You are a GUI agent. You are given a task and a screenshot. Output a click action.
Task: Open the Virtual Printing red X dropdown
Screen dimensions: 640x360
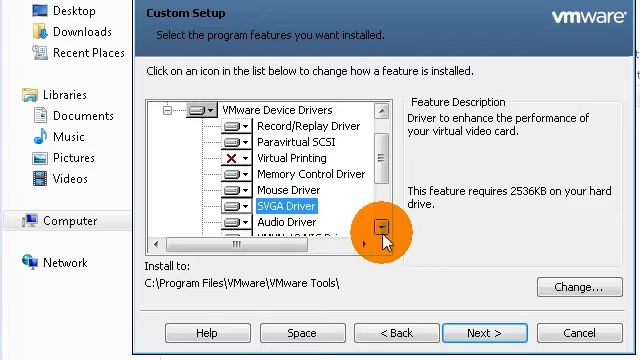[x=237, y=158]
